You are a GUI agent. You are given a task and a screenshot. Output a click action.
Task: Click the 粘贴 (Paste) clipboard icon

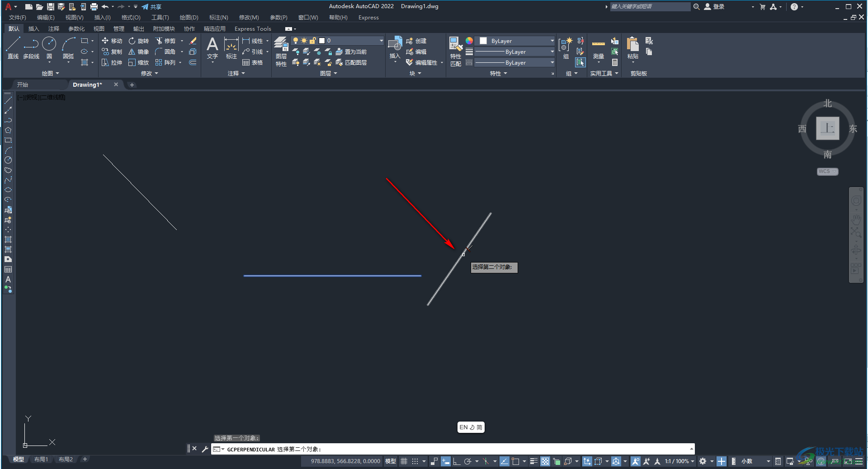pyautogui.click(x=632, y=48)
